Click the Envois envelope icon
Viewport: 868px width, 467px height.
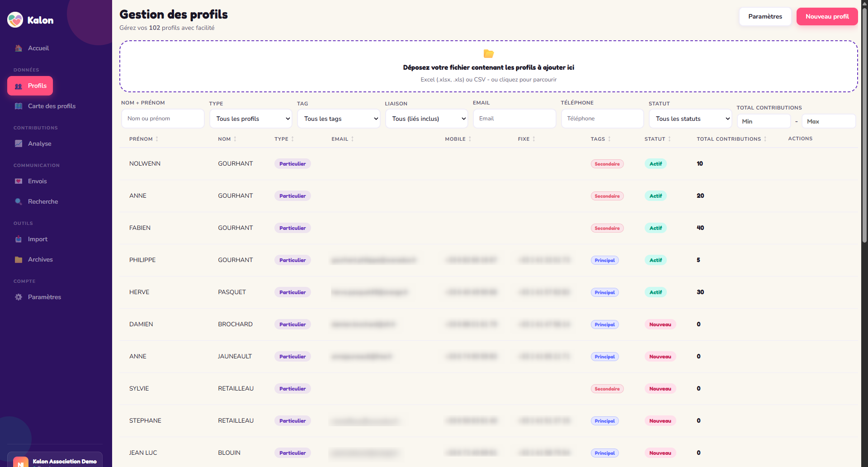pos(19,181)
